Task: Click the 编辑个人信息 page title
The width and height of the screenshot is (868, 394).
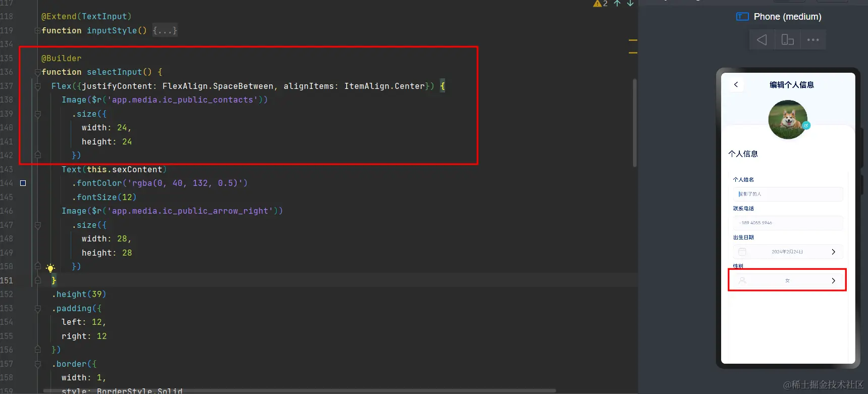Action: tap(791, 85)
